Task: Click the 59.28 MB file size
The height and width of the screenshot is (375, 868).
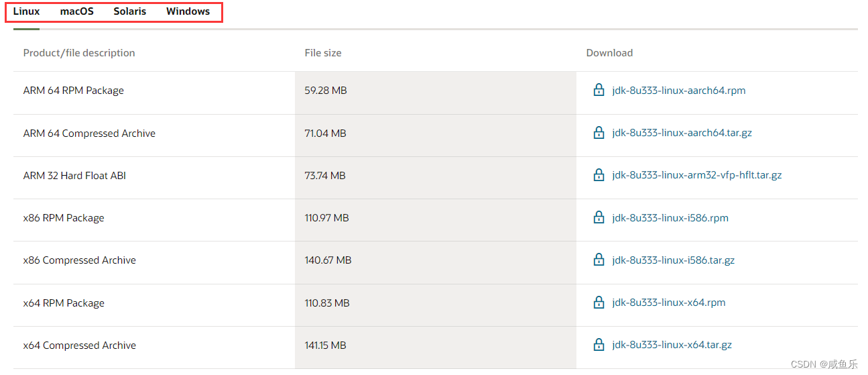Action: [326, 90]
